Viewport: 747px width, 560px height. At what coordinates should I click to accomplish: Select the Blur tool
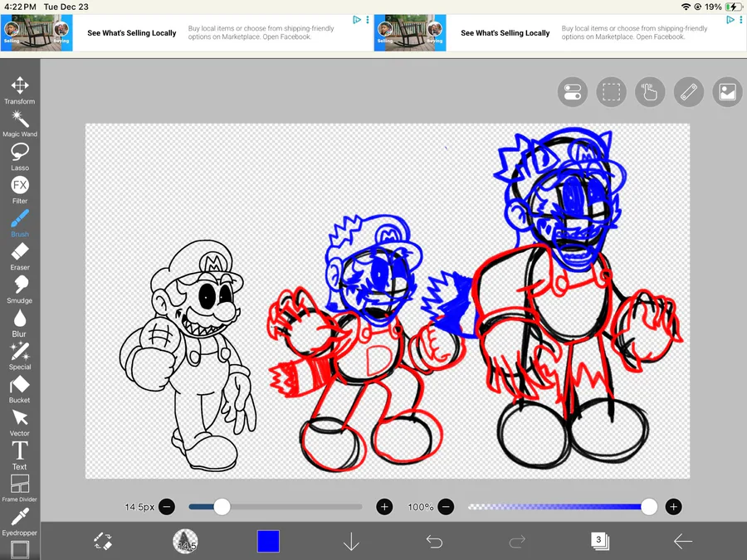point(20,323)
